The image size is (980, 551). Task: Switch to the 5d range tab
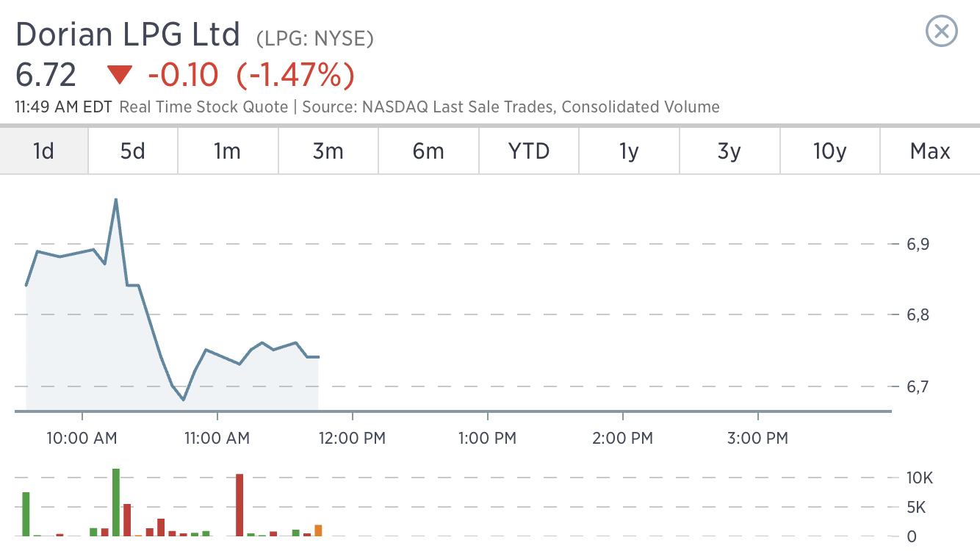pos(132,151)
